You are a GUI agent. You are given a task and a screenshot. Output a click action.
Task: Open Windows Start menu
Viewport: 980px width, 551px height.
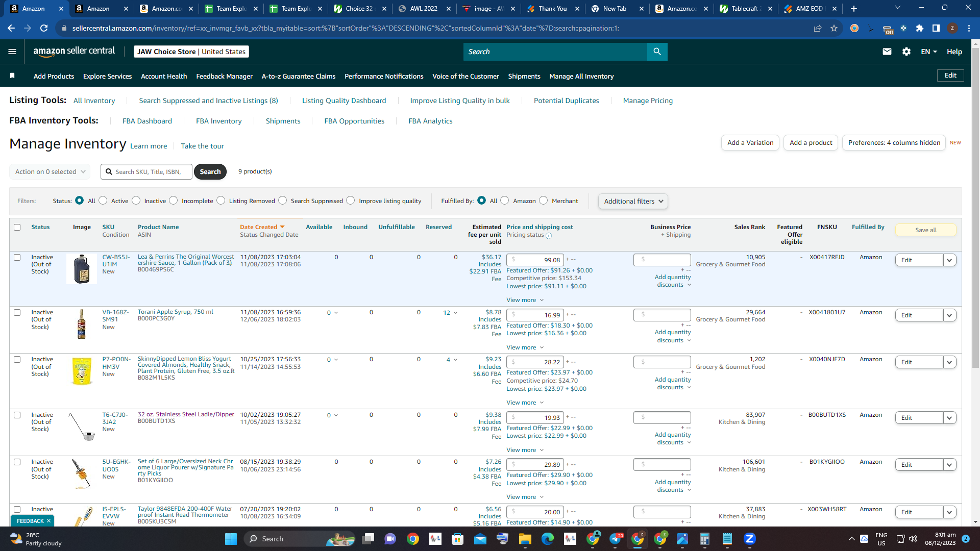click(x=231, y=539)
